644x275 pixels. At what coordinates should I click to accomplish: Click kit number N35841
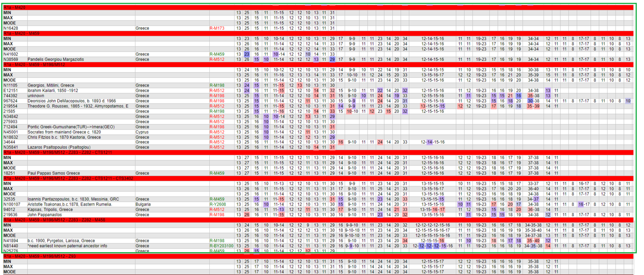pyautogui.click(x=11, y=147)
